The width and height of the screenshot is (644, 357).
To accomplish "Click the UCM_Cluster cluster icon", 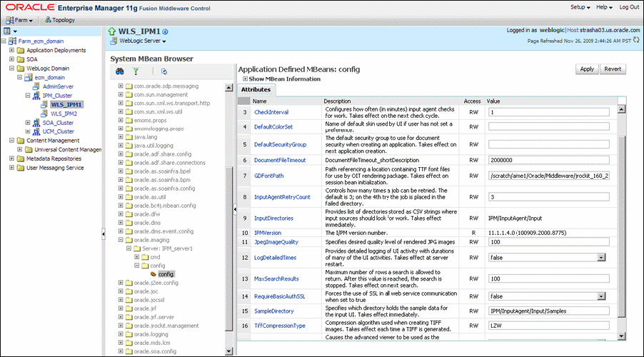I will 36,131.
